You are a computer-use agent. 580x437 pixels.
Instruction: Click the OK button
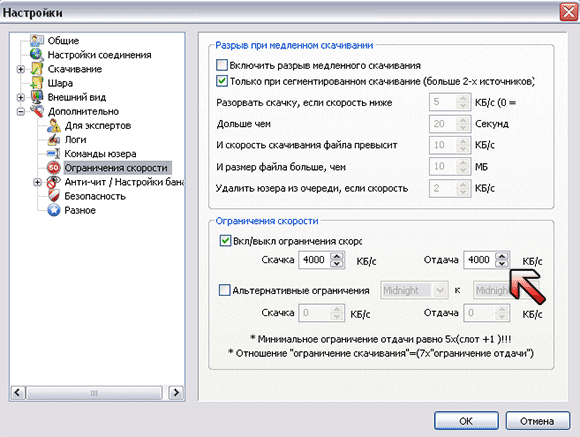(x=466, y=421)
